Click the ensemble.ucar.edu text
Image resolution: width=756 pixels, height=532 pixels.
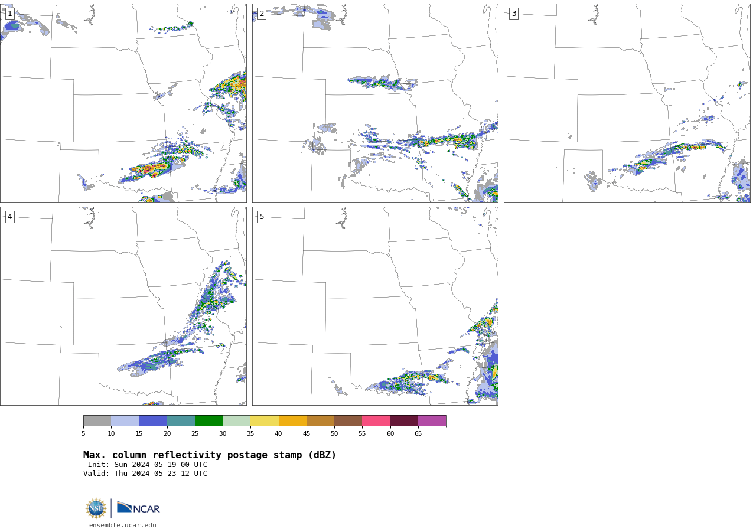(x=123, y=525)
